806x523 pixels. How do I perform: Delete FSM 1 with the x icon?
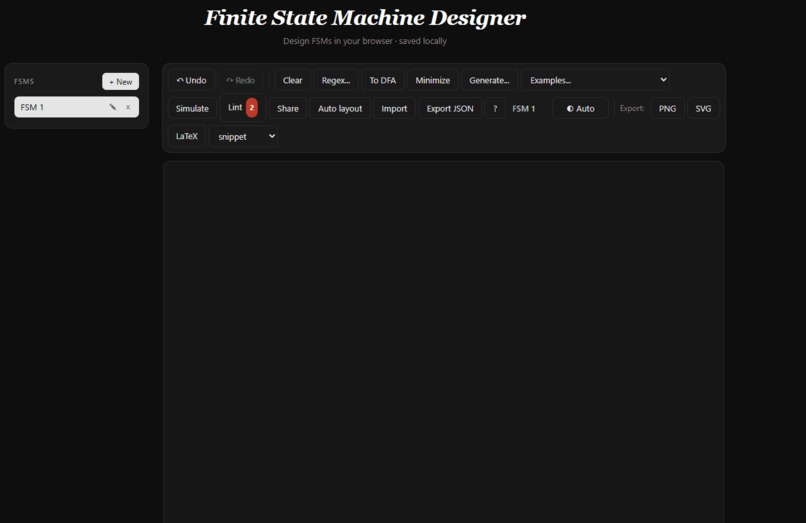point(128,107)
